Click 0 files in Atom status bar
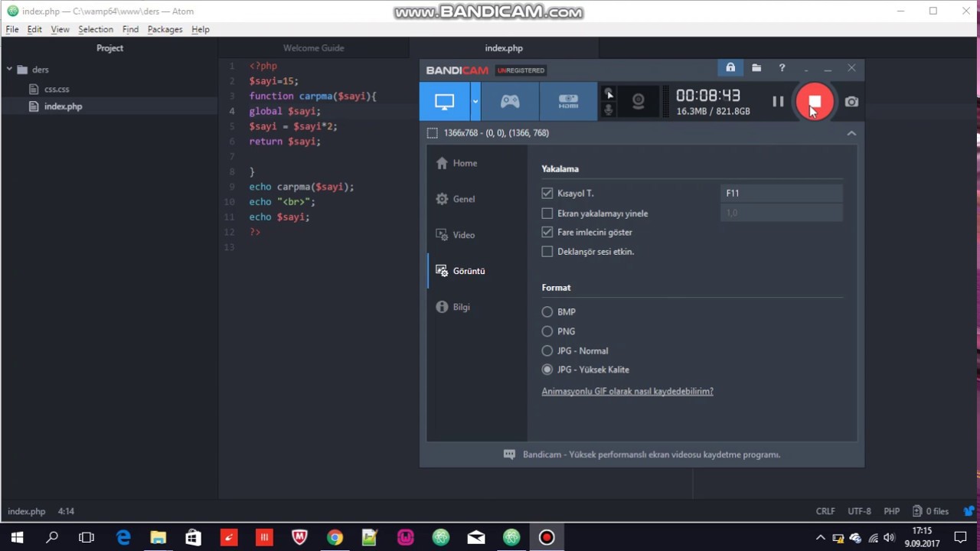This screenshot has width=980, height=551. 931,511
